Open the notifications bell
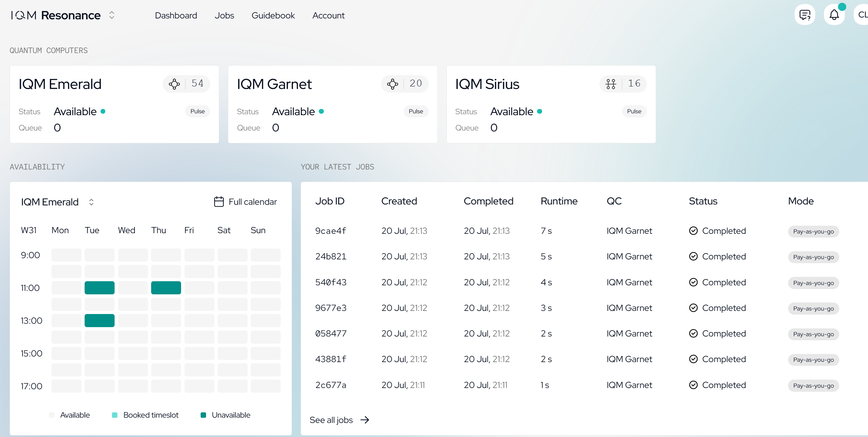868x437 pixels. 834,15
